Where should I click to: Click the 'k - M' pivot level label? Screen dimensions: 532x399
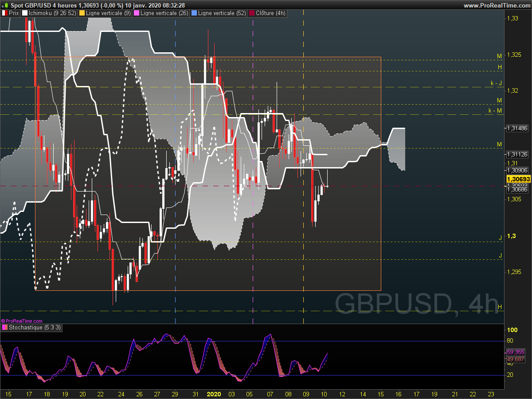pyautogui.click(x=495, y=110)
